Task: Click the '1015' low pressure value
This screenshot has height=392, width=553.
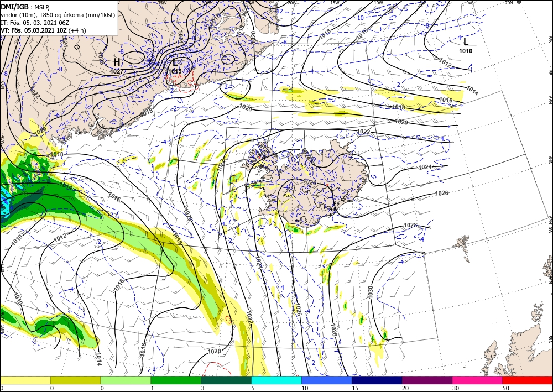Action: [x=175, y=71]
